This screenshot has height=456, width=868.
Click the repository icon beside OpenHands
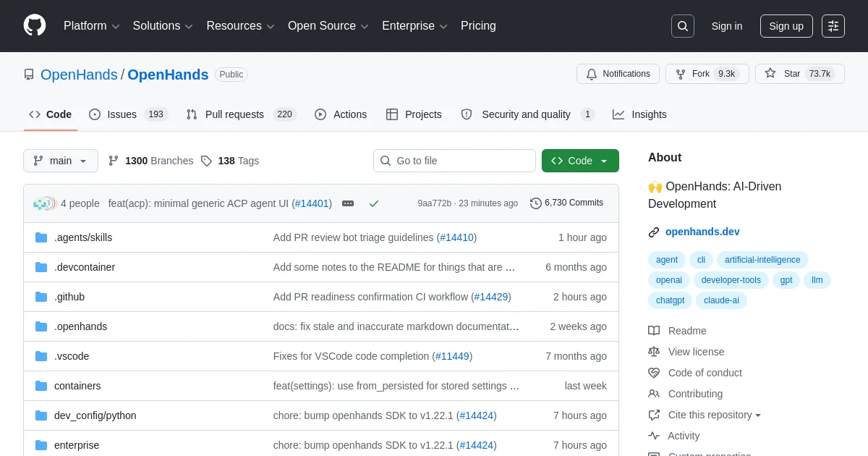(29, 75)
